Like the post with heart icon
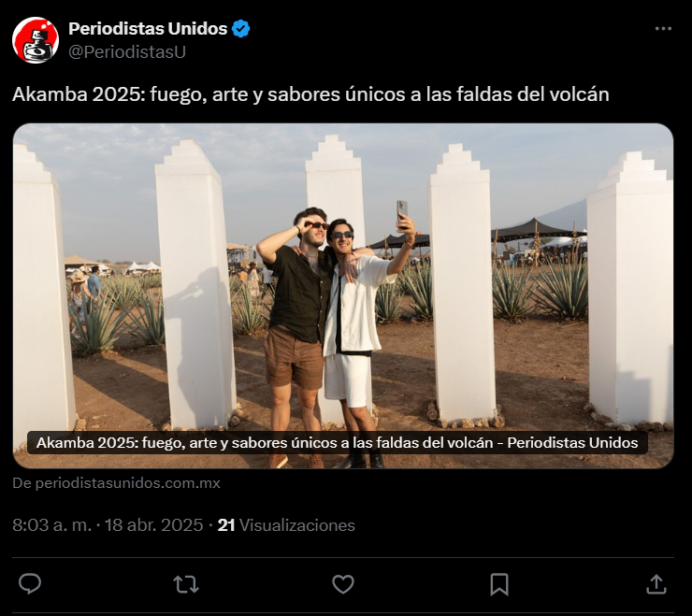 343,584
